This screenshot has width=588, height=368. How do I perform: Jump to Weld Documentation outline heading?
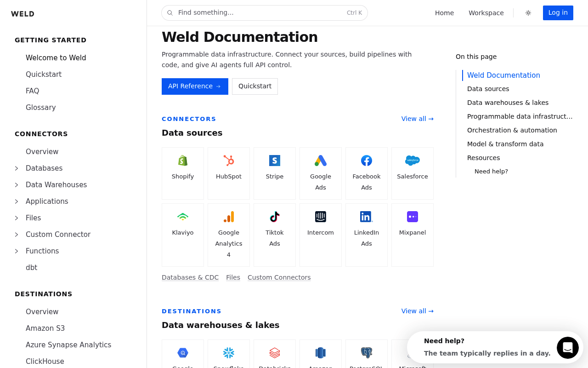503,75
